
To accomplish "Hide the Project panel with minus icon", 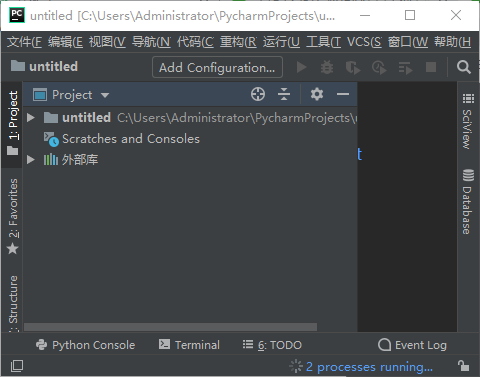I will (x=343, y=94).
